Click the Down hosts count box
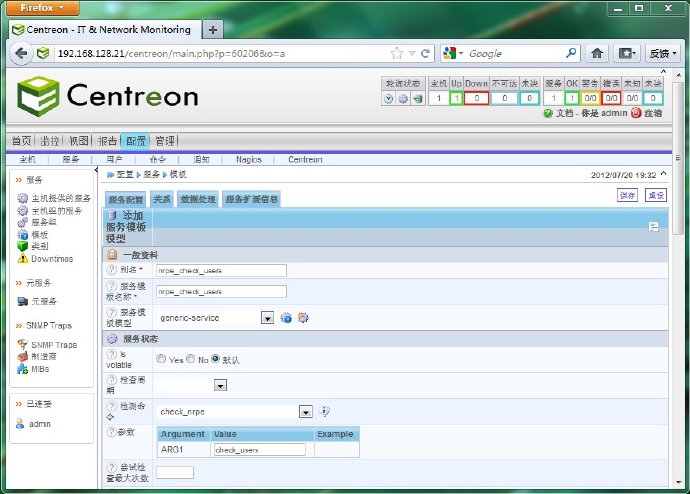This screenshot has height=494, width=690. (477, 98)
